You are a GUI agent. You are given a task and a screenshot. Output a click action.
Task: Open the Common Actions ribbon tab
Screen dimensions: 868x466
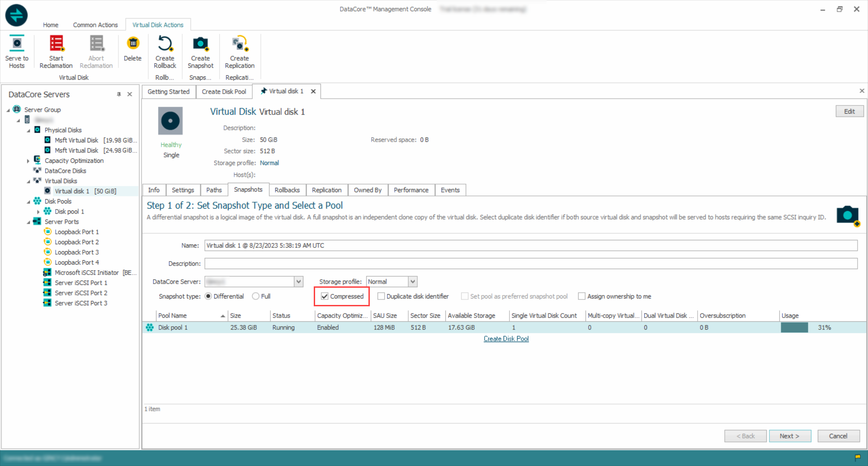coord(95,25)
